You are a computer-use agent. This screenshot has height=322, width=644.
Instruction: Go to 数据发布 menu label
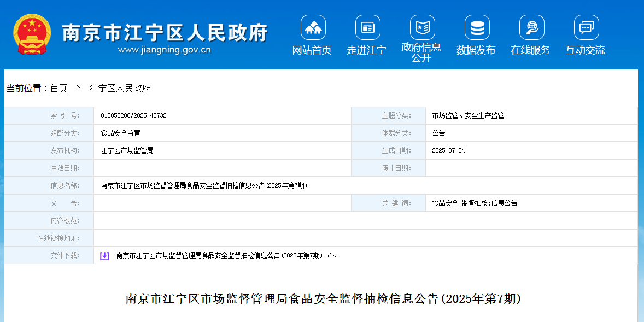pyautogui.click(x=476, y=50)
